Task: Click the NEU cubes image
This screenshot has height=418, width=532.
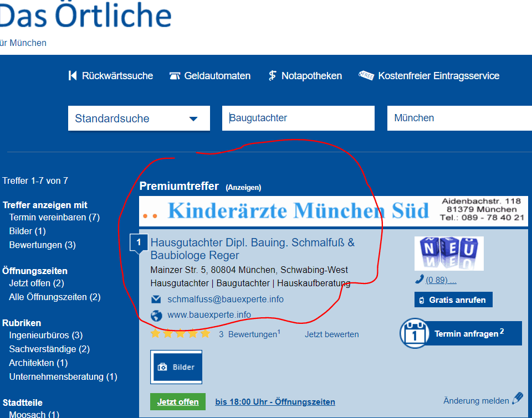Action: pos(449,254)
